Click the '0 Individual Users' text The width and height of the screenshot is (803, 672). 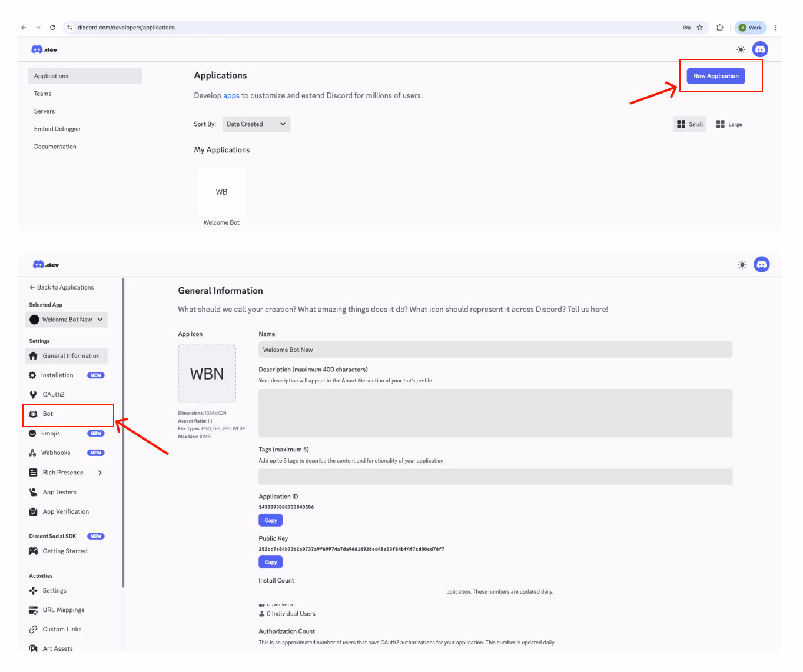[x=291, y=614]
